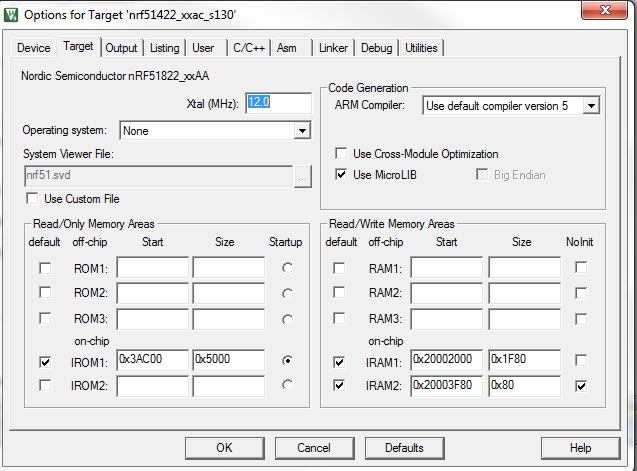Click the nrf51.svd System Viewer field
Viewport: 637px width, 471px height.
(x=158, y=176)
